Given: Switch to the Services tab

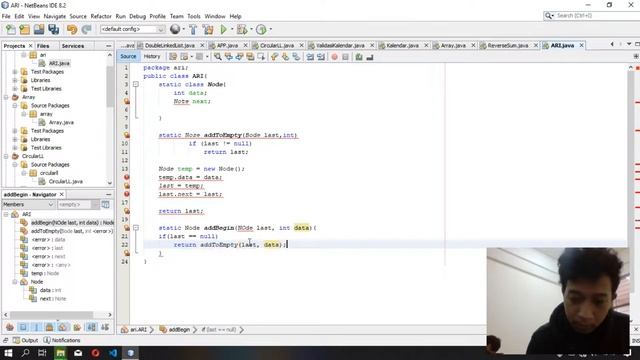Looking at the screenshot, I should coord(73,46).
